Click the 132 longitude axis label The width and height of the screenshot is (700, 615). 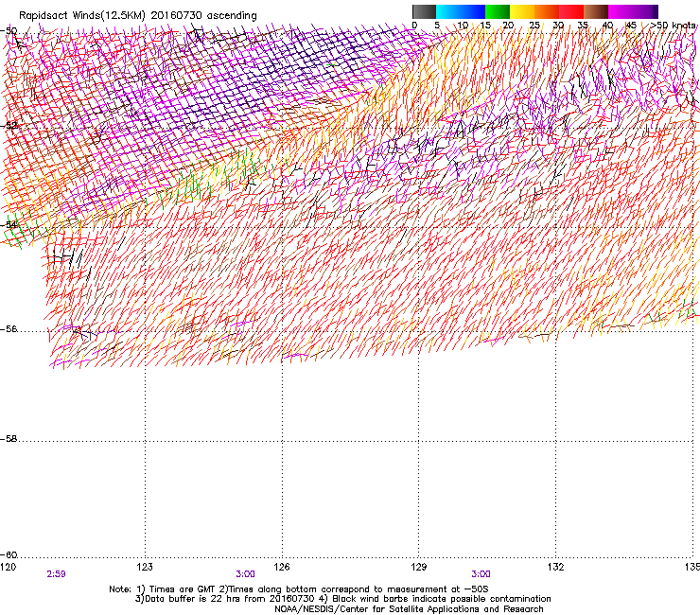(556, 567)
